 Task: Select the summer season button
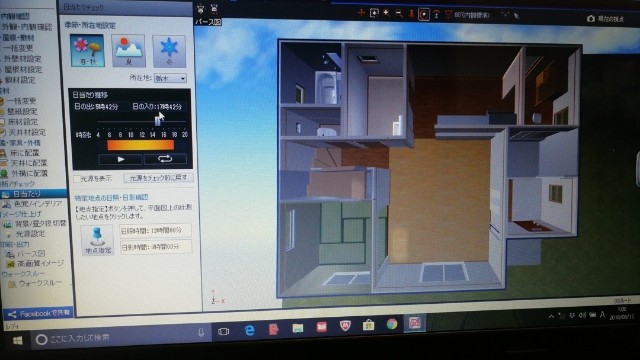pos(128,51)
